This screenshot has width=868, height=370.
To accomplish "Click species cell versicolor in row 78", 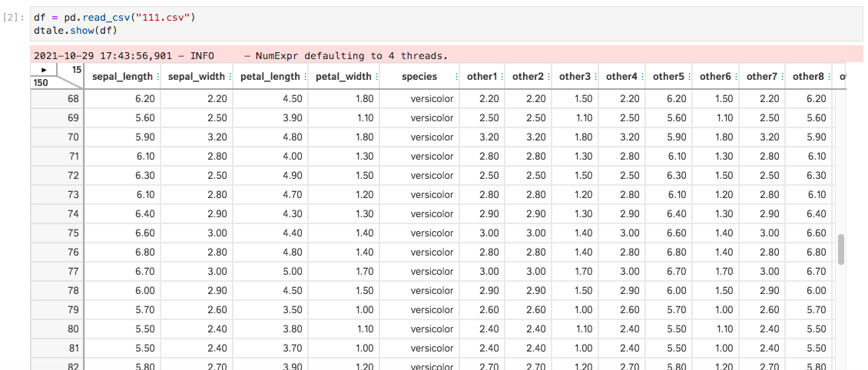I will (432, 291).
